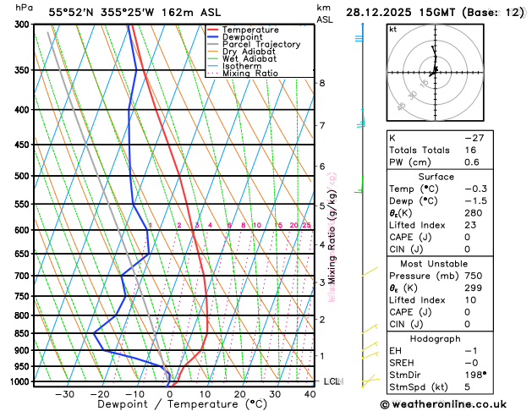Click the green wind barb near 500 hPa
The image size is (532, 411).
pyautogui.click(x=359, y=185)
